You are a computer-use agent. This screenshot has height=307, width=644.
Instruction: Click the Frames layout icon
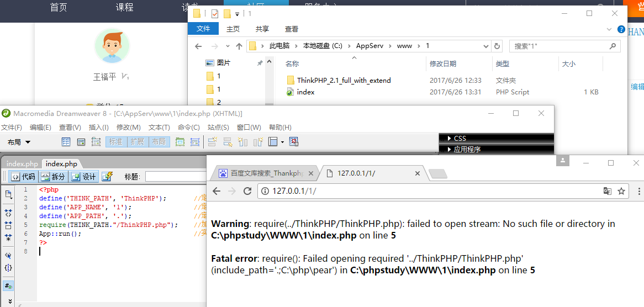[x=273, y=142]
